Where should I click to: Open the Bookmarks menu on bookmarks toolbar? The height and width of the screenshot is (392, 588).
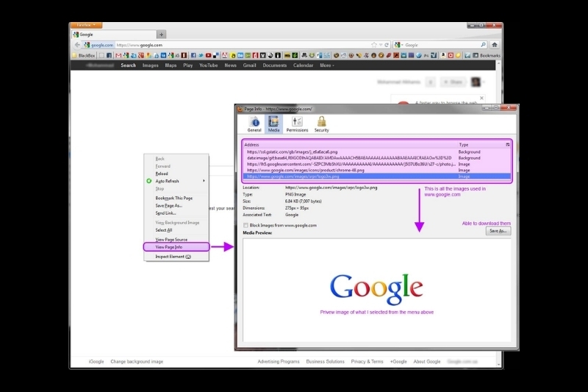(487, 55)
